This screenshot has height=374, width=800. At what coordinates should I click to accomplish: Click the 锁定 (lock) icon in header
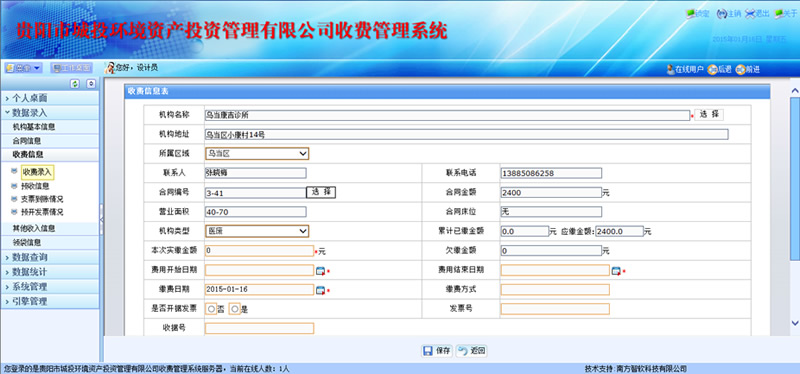pyautogui.click(x=691, y=14)
